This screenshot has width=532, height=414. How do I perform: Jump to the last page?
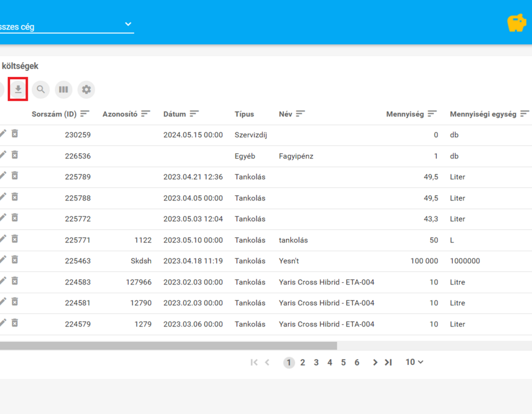pos(388,363)
